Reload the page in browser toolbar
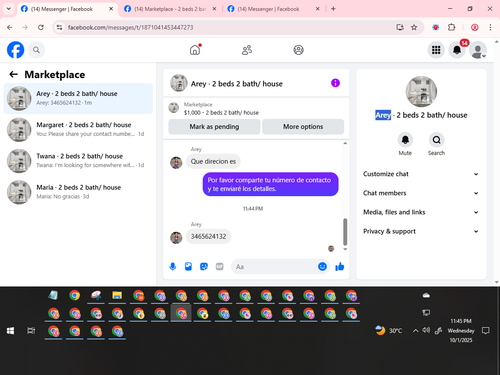Image resolution: width=500 pixels, height=375 pixels. 41,27
